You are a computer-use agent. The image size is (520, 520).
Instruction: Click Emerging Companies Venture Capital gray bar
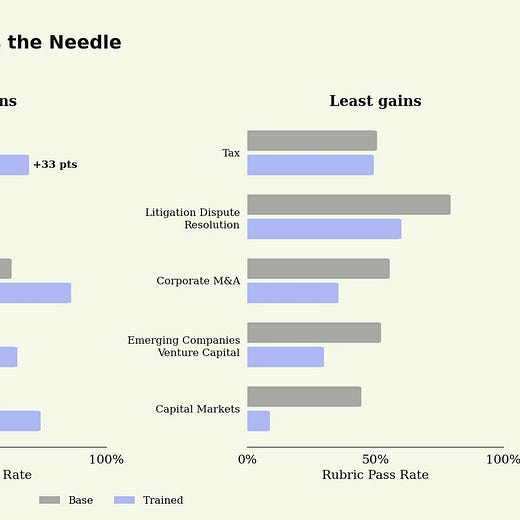(x=314, y=333)
